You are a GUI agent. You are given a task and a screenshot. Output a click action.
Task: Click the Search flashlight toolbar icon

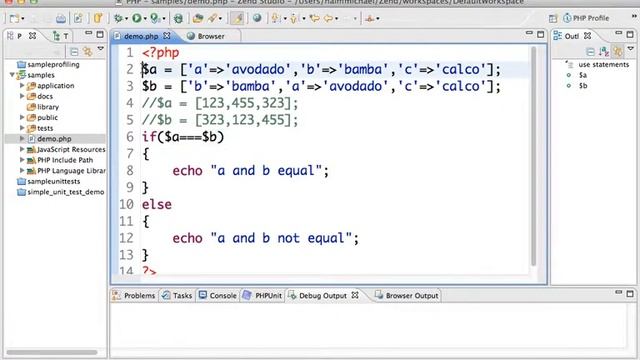coord(212,18)
